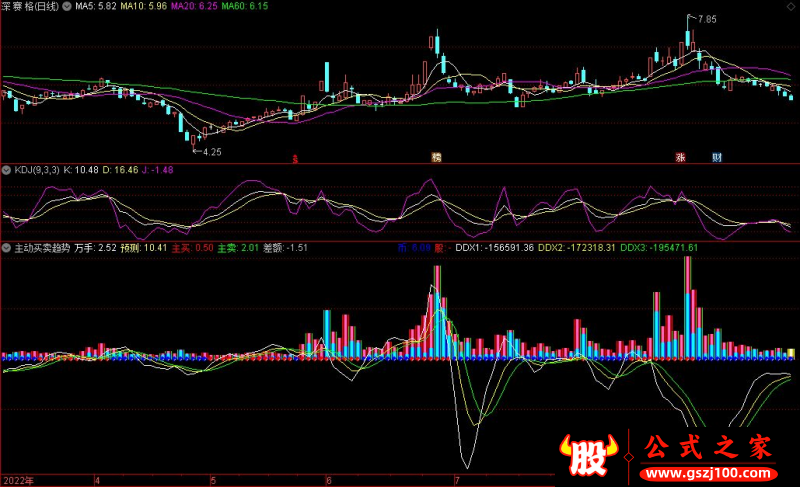
Task: Click the round icon beside the stock name
Action: click(x=67, y=6)
